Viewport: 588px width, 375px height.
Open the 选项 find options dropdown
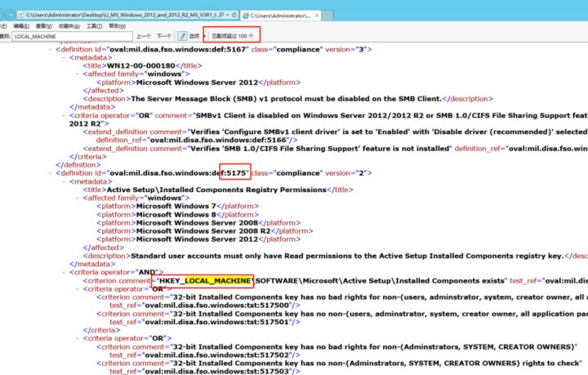[x=196, y=37]
